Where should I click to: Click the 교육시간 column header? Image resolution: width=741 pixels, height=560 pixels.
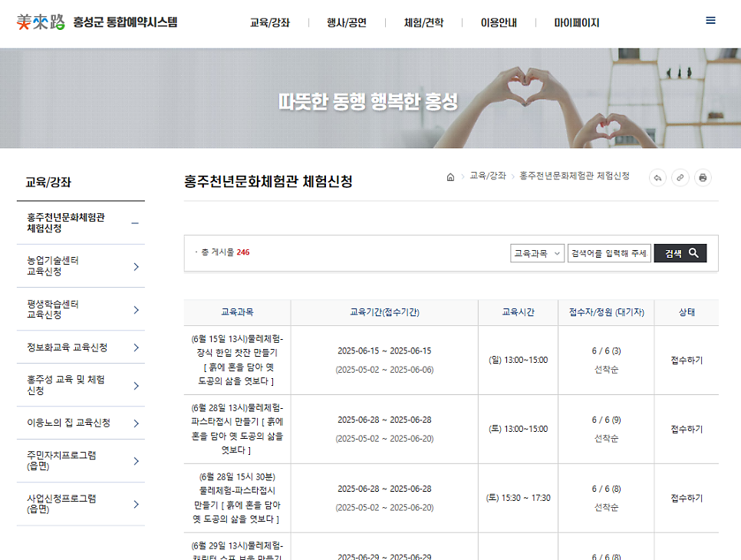pos(518,312)
